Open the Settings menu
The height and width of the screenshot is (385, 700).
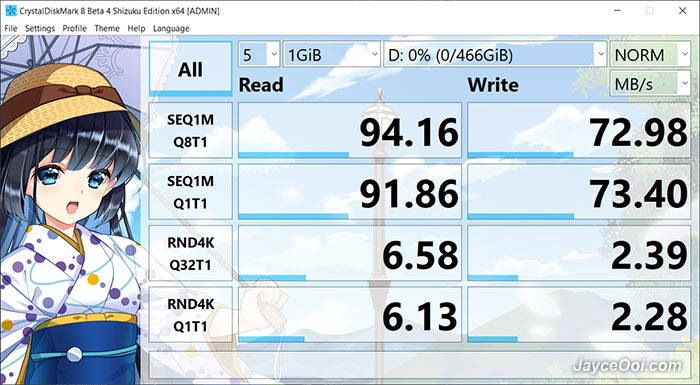coord(40,28)
